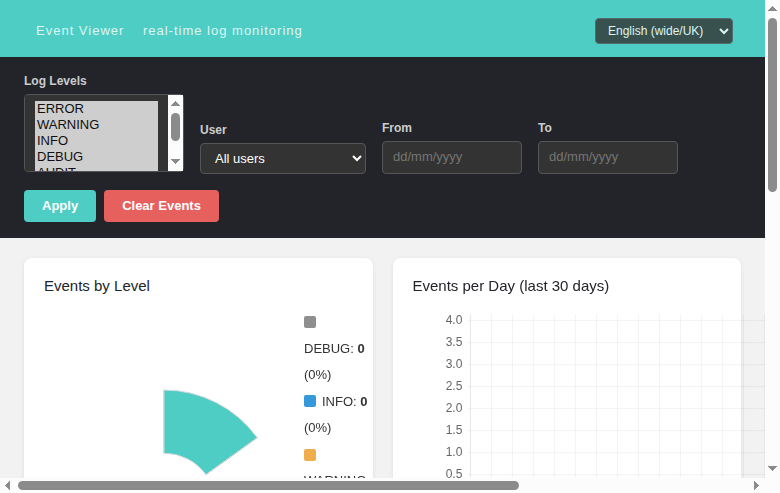This screenshot has width=780, height=493.
Task: Click the Events by Level heading
Action: (x=97, y=286)
